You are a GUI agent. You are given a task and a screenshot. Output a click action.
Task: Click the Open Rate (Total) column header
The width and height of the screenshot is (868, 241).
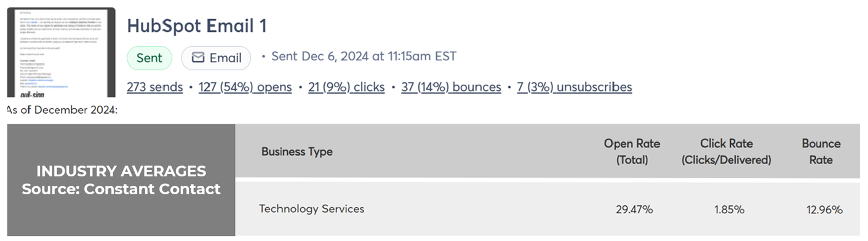point(632,152)
